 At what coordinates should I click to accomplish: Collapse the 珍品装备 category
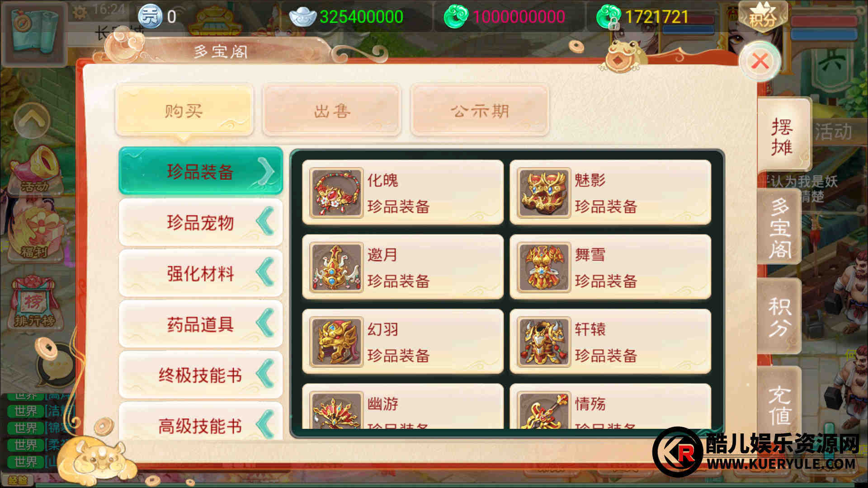[x=201, y=171]
